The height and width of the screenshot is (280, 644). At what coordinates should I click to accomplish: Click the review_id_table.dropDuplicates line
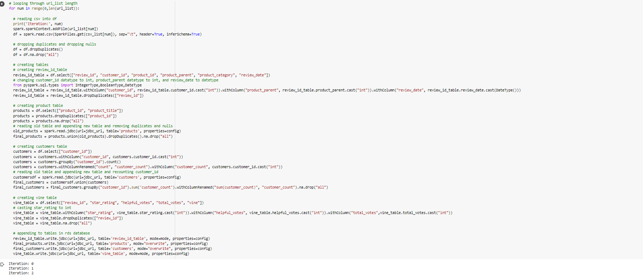[78, 96]
